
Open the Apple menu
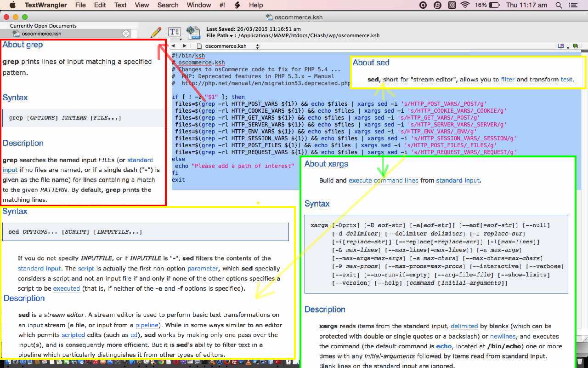tap(12, 5)
